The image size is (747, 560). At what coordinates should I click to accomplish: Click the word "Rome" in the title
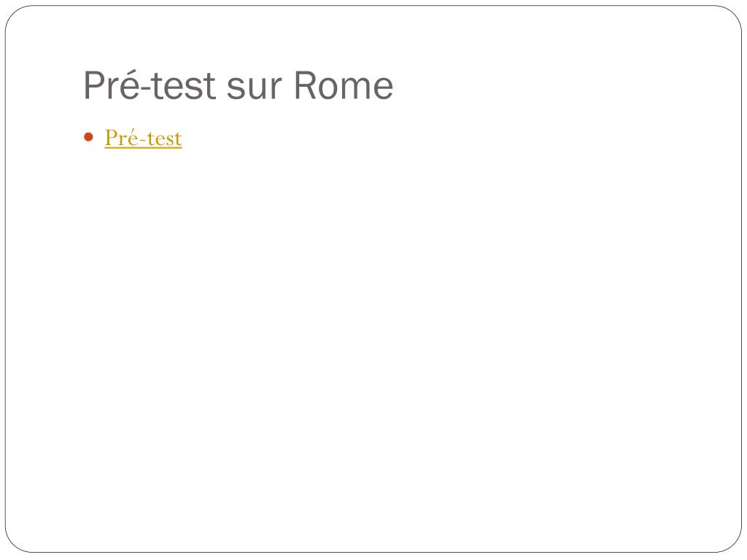[344, 85]
